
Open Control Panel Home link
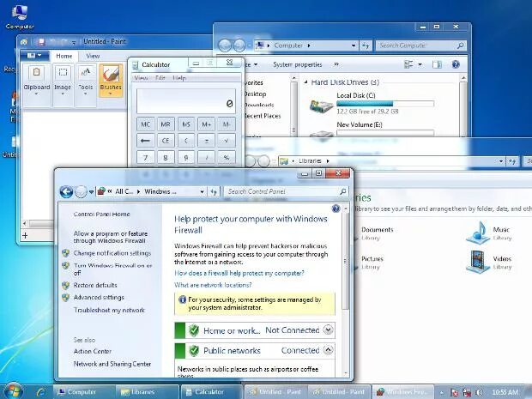pyautogui.click(x=102, y=215)
